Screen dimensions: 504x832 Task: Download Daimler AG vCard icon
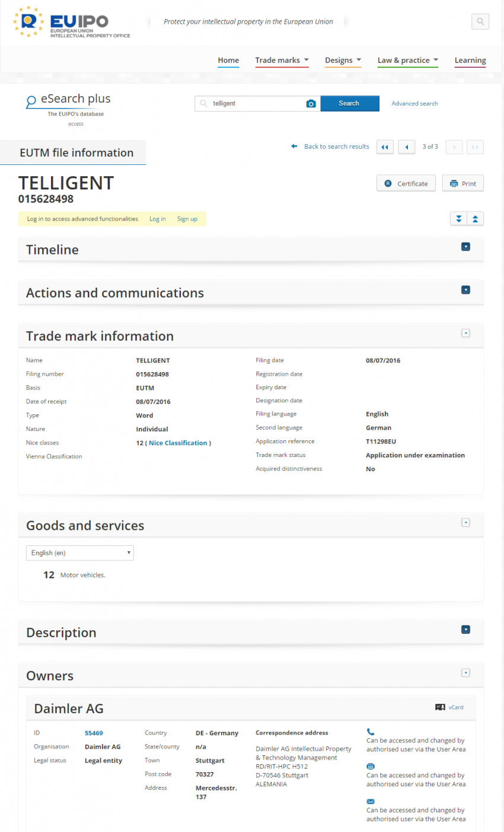pos(440,707)
